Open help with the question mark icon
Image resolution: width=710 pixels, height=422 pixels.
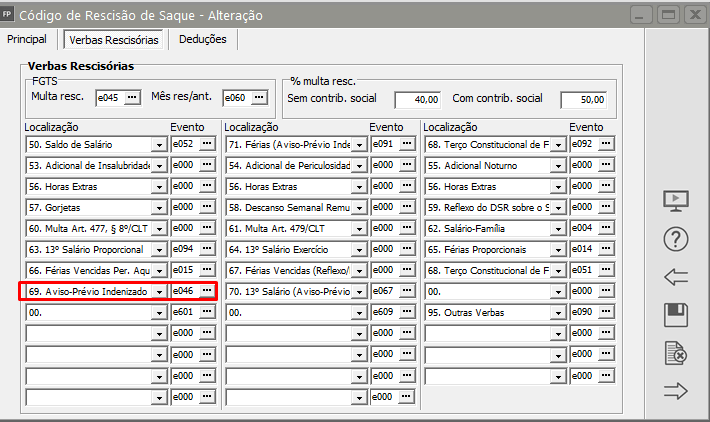(677, 239)
